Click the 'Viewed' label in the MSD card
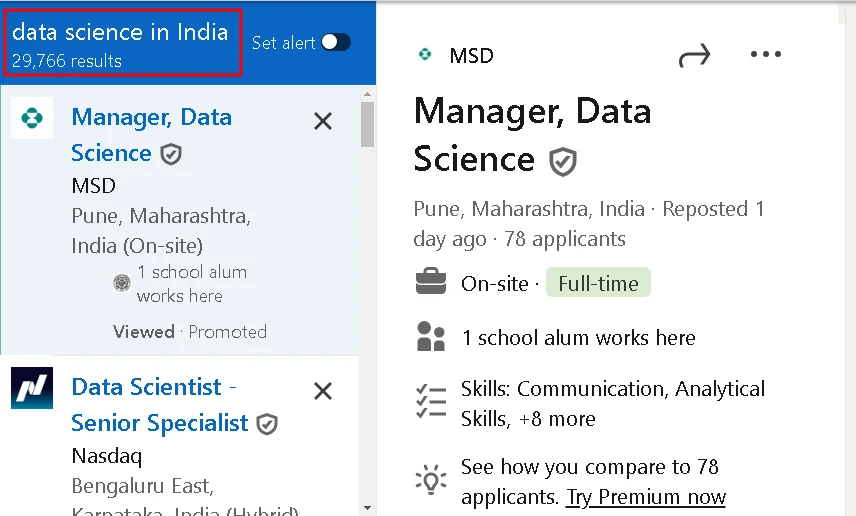 tap(144, 331)
